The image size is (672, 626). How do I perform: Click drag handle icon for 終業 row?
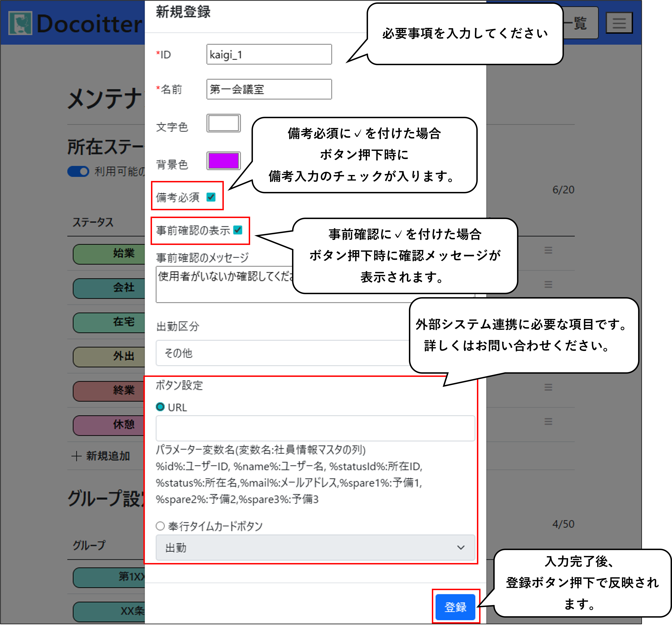(548, 387)
